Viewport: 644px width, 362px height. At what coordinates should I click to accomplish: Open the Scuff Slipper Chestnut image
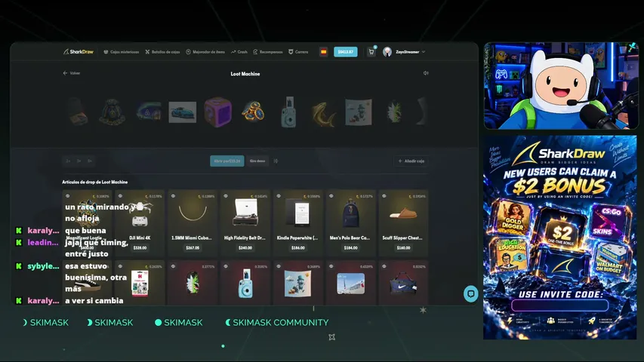pos(403,213)
